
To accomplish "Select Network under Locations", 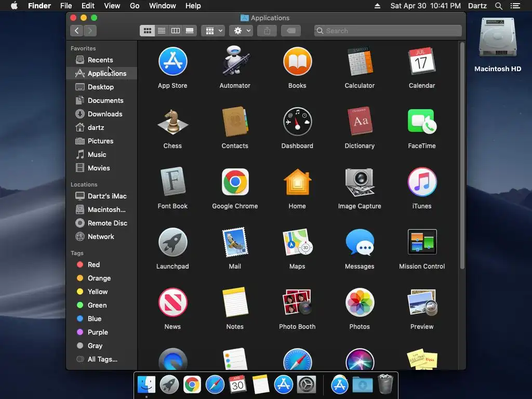I will point(102,237).
